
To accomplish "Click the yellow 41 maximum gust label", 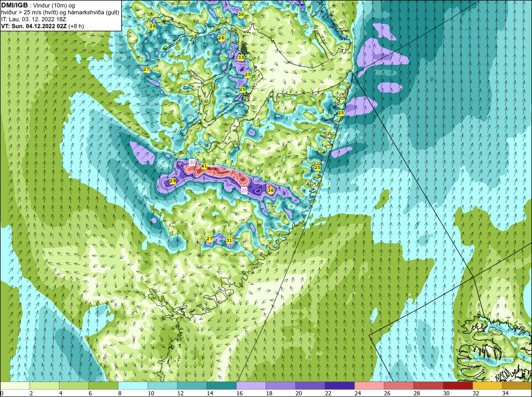I will click(204, 166).
